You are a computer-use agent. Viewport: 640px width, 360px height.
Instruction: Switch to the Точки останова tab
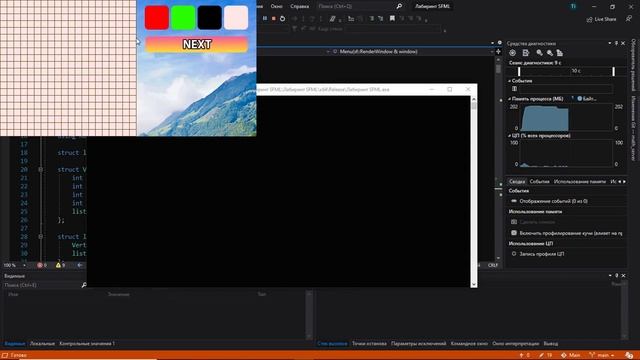[x=369, y=344]
